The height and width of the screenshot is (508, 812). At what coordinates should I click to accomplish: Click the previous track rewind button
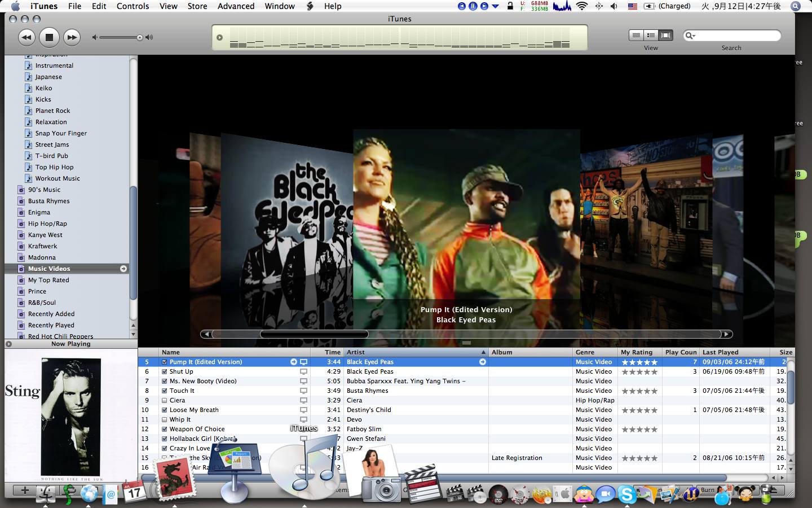(x=26, y=38)
